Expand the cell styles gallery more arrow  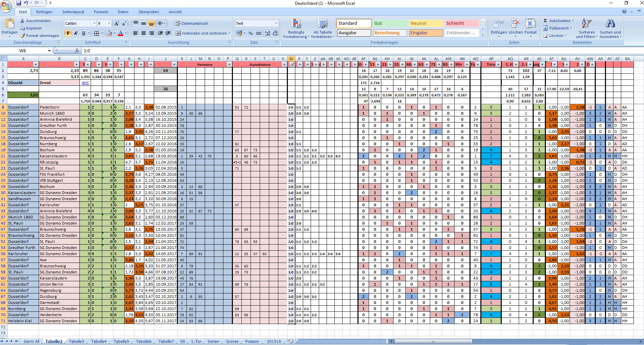click(483, 35)
